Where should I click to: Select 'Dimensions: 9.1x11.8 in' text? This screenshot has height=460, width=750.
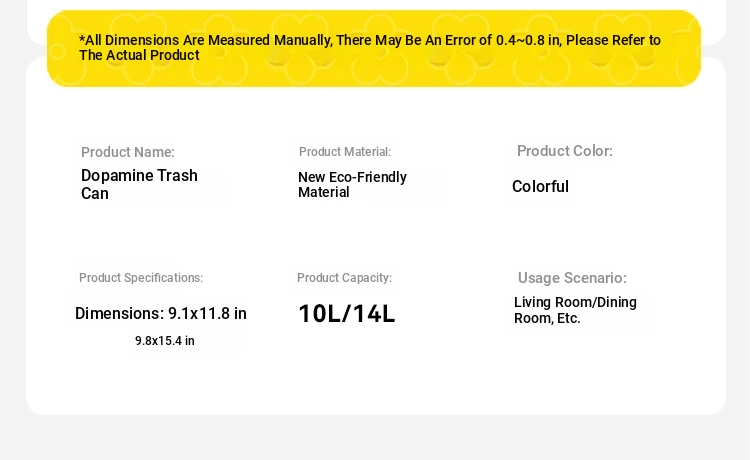click(x=161, y=314)
